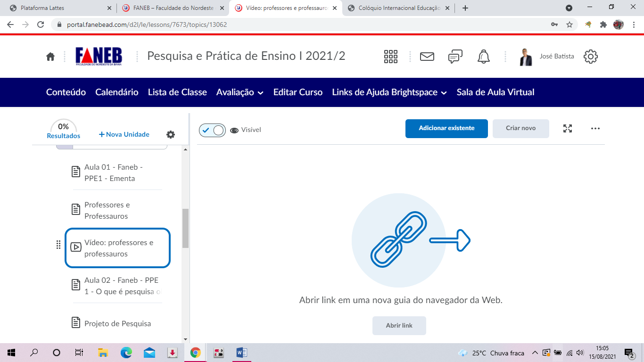644x362 pixels.
Task: Go to the Conteúdo navigation item
Action: [66, 92]
